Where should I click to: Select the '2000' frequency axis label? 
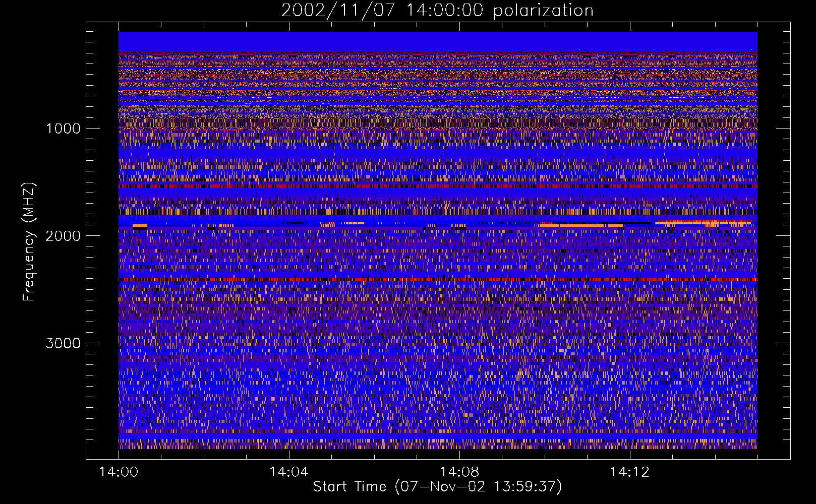click(63, 236)
